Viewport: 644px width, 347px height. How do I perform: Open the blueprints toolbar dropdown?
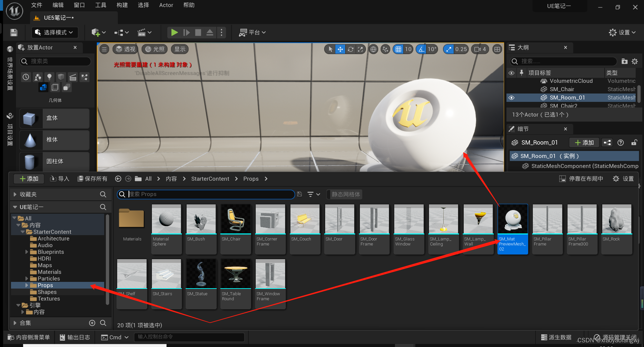point(121,32)
